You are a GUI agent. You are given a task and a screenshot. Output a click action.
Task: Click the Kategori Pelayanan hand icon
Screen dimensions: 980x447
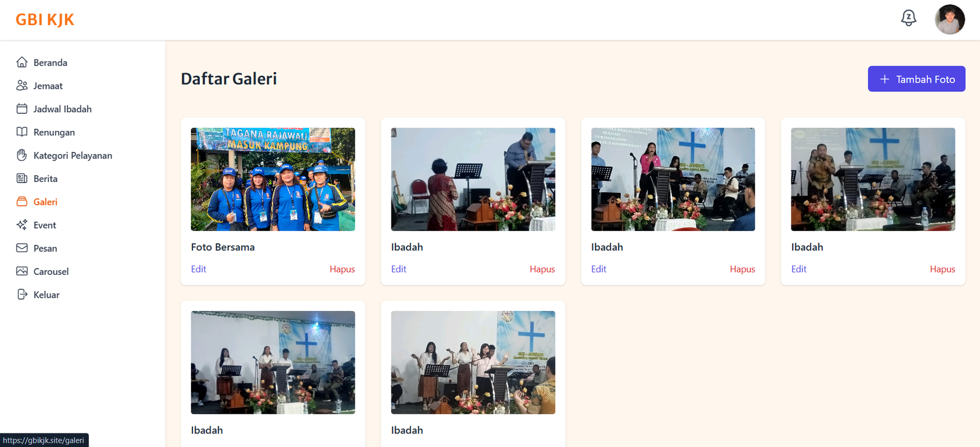tap(22, 156)
